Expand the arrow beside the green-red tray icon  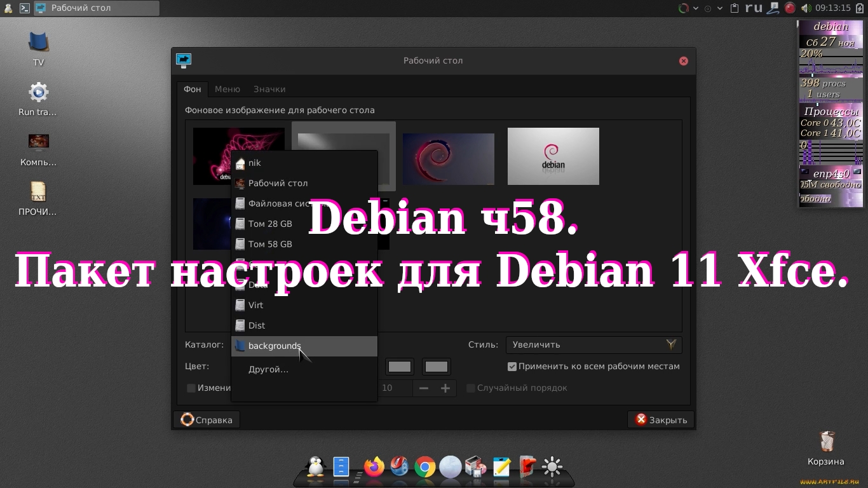tap(696, 8)
